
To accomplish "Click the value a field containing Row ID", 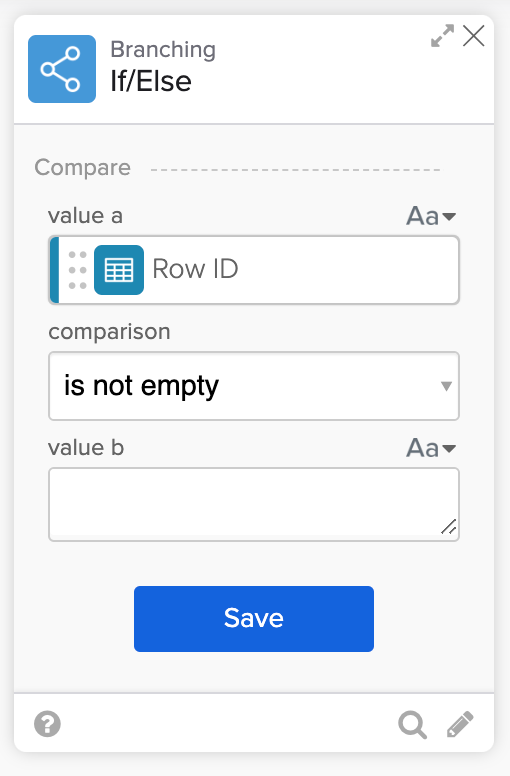I will click(254, 270).
